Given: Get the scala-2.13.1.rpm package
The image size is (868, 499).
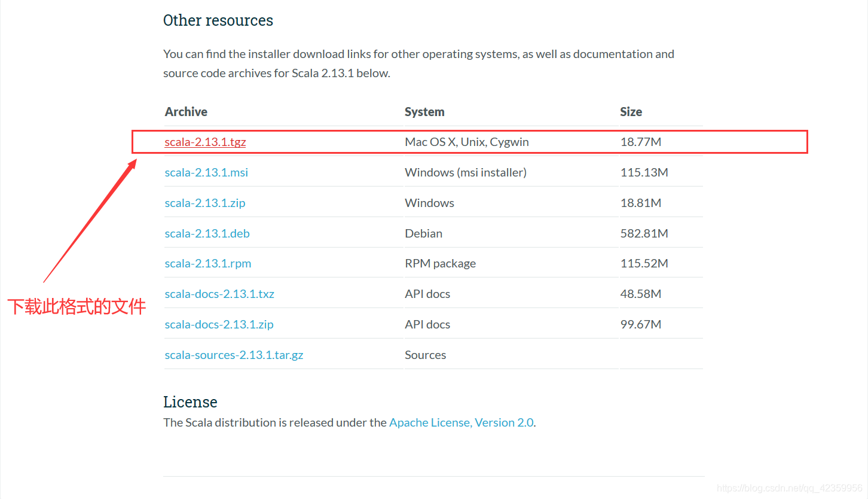Looking at the screenshot, I should point(208,263).
